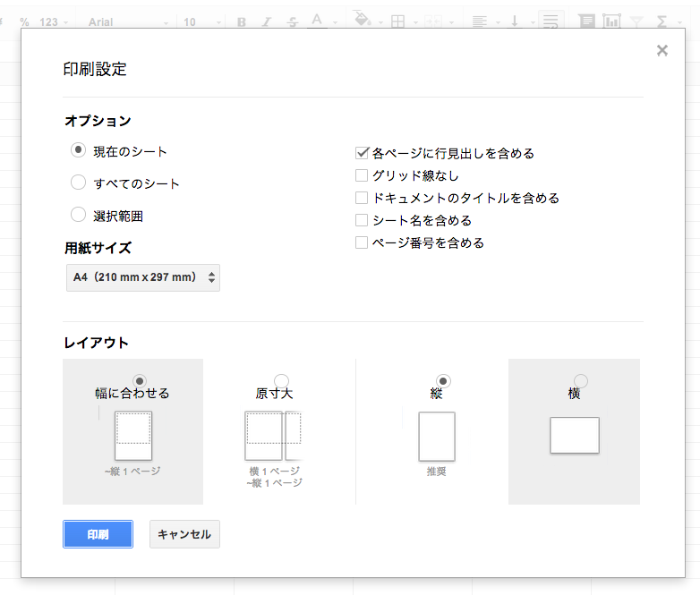Expand the text color dropdown arrow
This screenshot has width=700, height=595.
336,22
